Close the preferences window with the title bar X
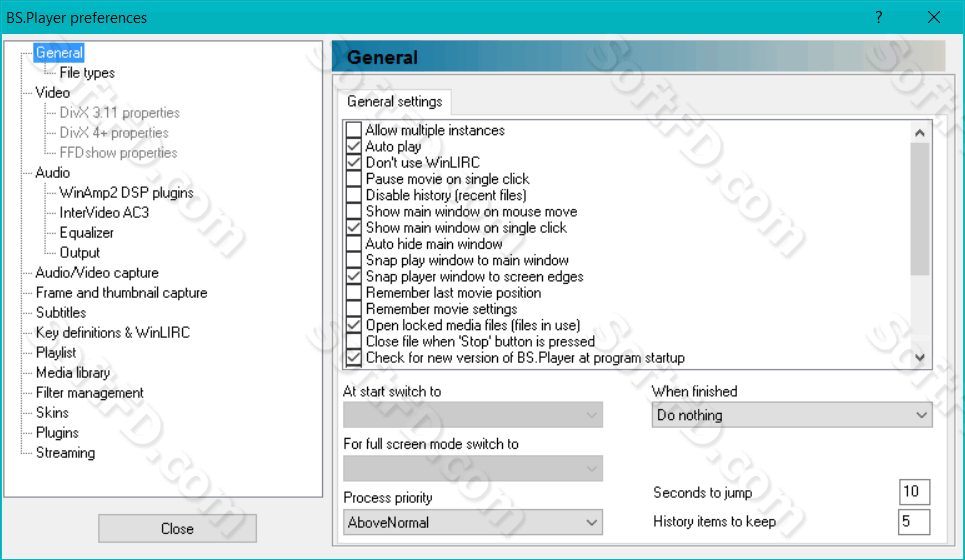The width and height of the screenshot is (965, 560). pos(934,17)
